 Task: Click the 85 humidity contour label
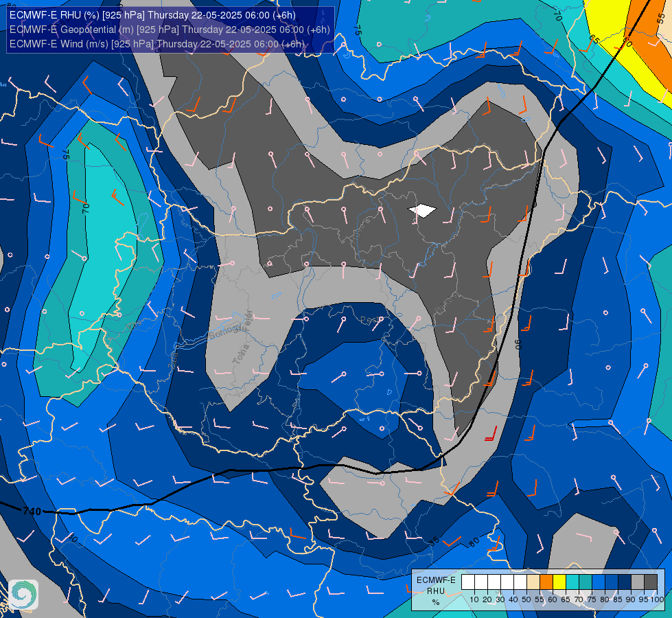coord(434,541)
